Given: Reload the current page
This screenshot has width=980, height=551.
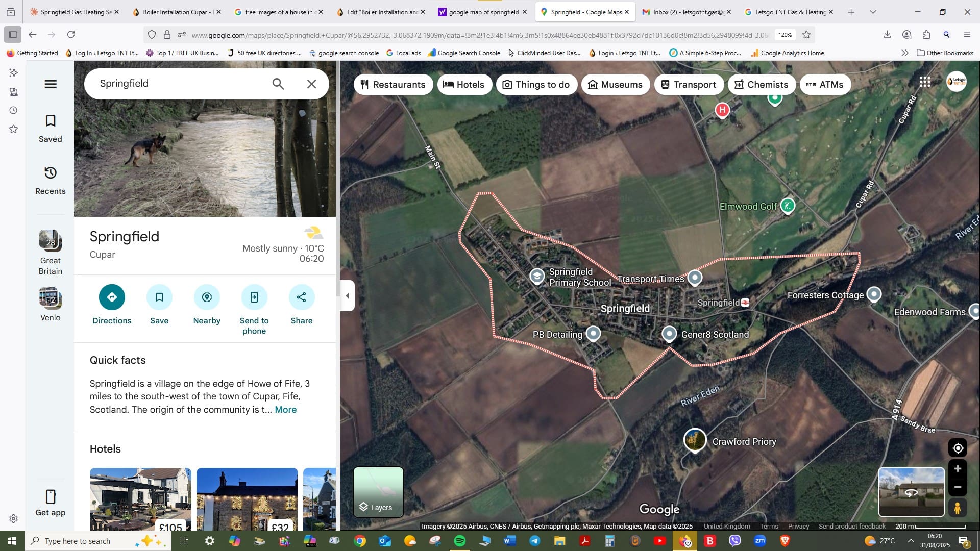Looking at the screenshot, I should (x=71, y=35).
